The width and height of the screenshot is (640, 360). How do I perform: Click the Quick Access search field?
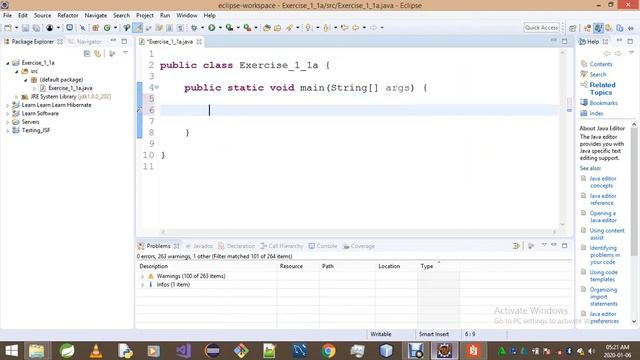(541, 28)
